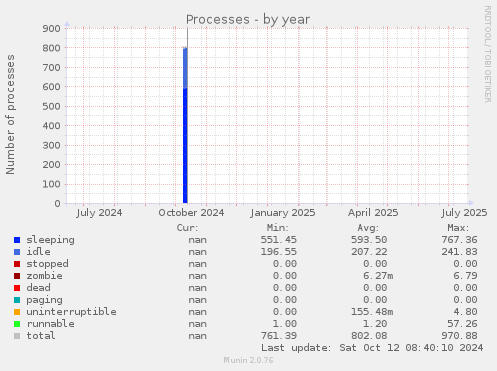
Task: Click the 'Munin 2.0.76' footer text
Action: tap(248, 360)
